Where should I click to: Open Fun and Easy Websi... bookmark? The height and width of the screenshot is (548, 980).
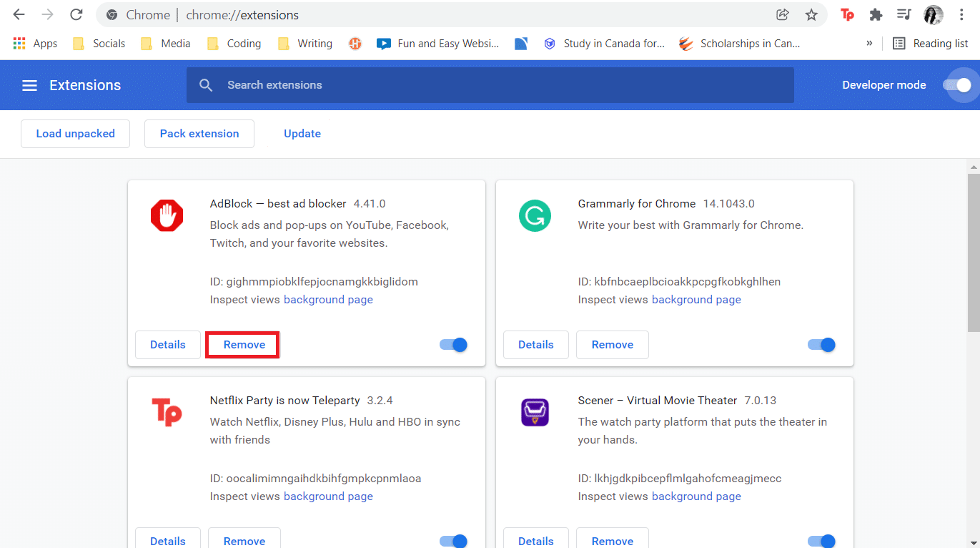tap(437, 44)
